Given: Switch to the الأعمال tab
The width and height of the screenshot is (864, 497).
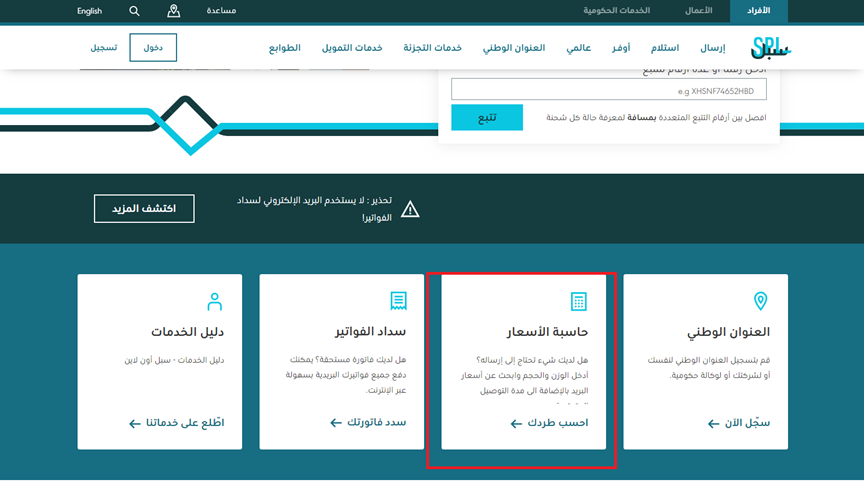Looking at the screenshot, I should point(698,11).
